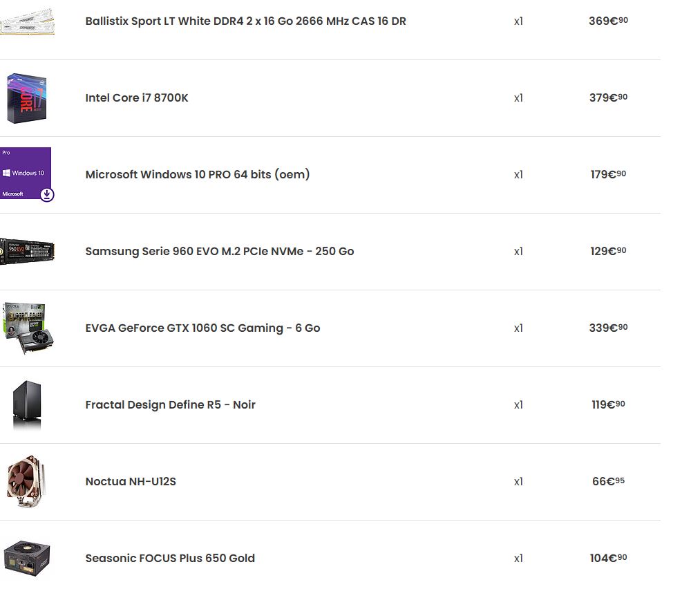This screenshot has width=700, height=589.
Task: Open the Noctua NH-U12S product link
Action: click(131, 482)
